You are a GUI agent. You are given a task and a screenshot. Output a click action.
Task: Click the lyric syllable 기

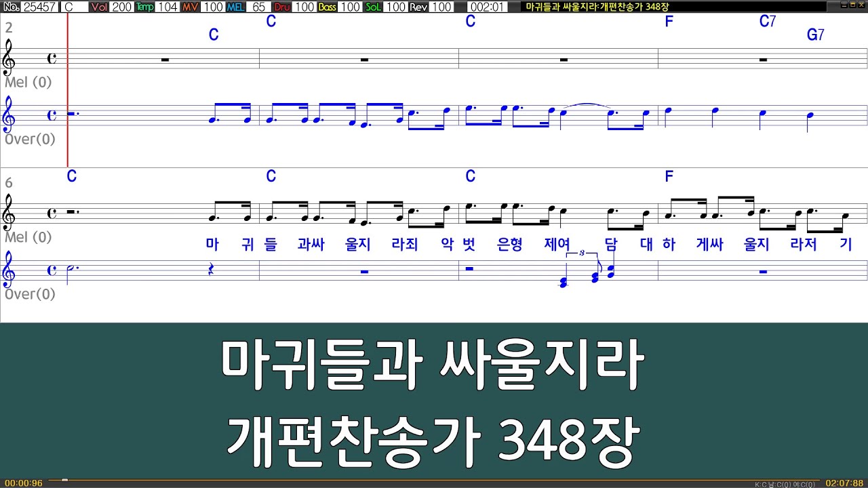[x=846, y=245]
